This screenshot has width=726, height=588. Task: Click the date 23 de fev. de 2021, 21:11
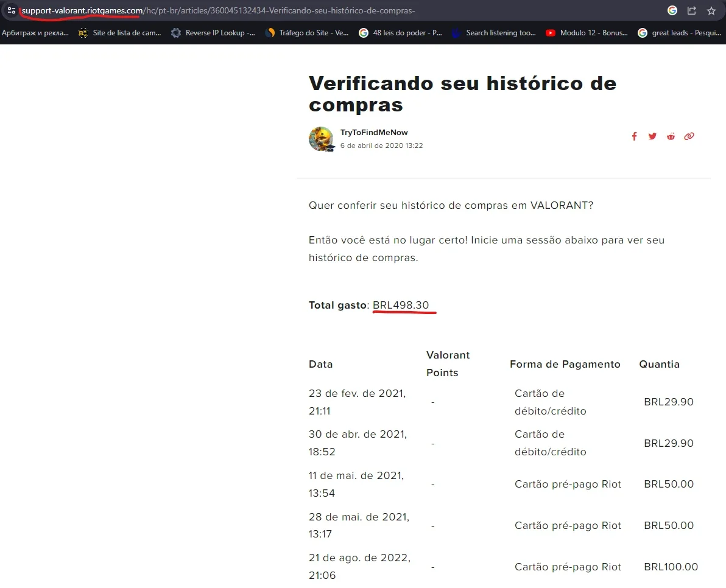click(x=358, y=402)
